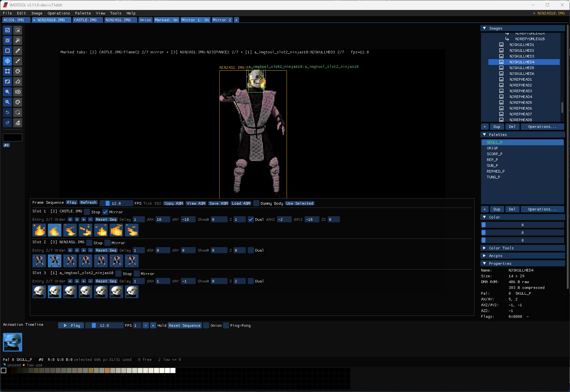
Task: Adjust the Frame Sequence FPS slider
Action: click(116, 203)
